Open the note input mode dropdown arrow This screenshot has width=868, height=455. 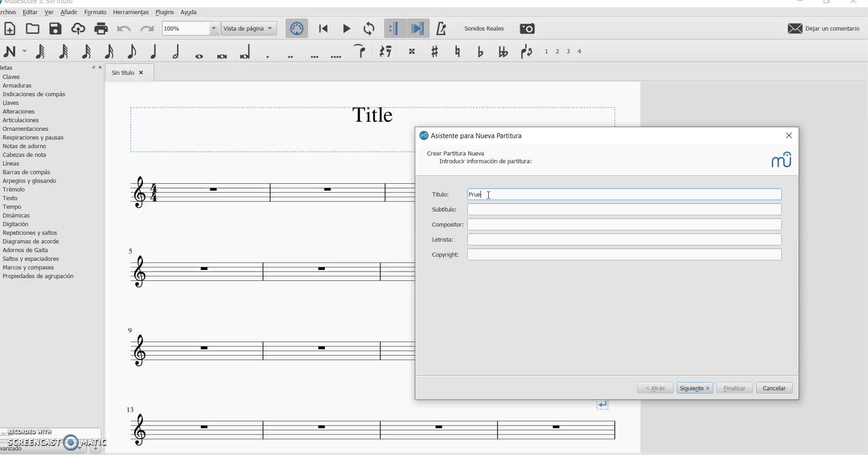[25, 52]
